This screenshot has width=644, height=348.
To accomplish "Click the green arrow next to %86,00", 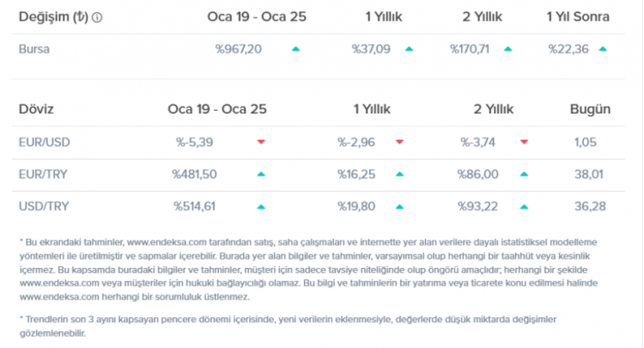I will click(524, 174).
